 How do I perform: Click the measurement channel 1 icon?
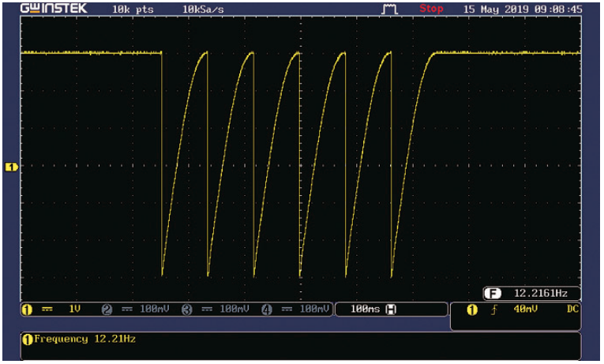[28, 340]
